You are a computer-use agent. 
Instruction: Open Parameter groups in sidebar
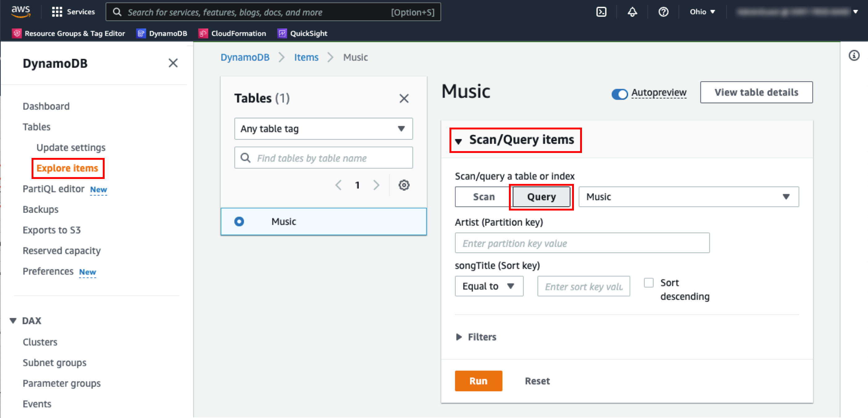62,383
